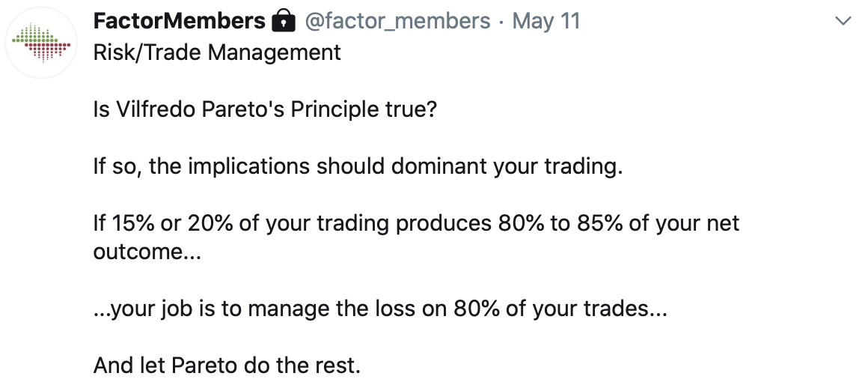Click the line about implications dominating trading

click(358, 166)
